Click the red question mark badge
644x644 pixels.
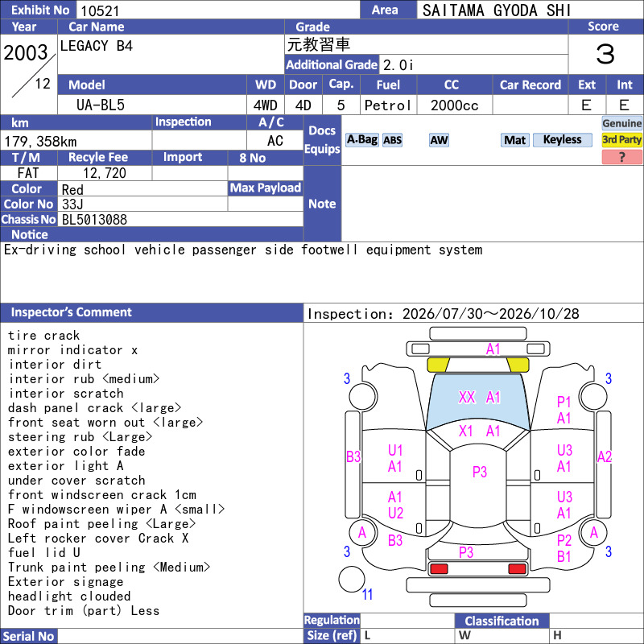(621, 157)
